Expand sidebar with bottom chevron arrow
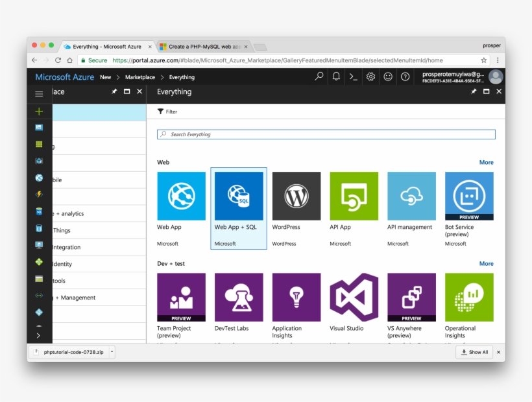Viewport: 532px width, 402px height. tap(39, 335)
